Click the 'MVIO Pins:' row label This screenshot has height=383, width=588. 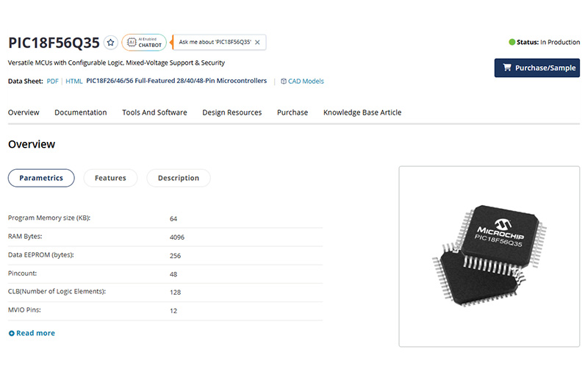tap(24, 309)
